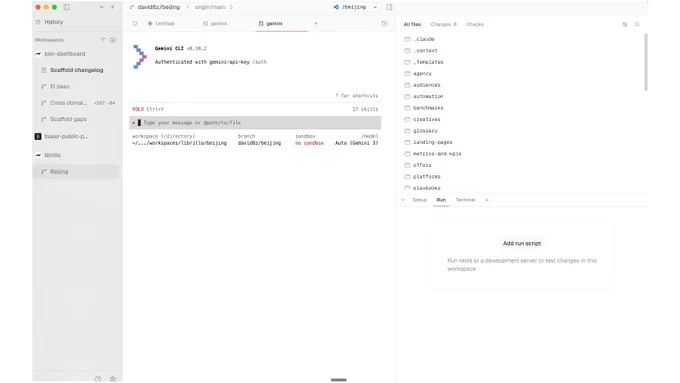680x383 pixels.
Task: Expand the platforms folder
Action: [422, 177]
